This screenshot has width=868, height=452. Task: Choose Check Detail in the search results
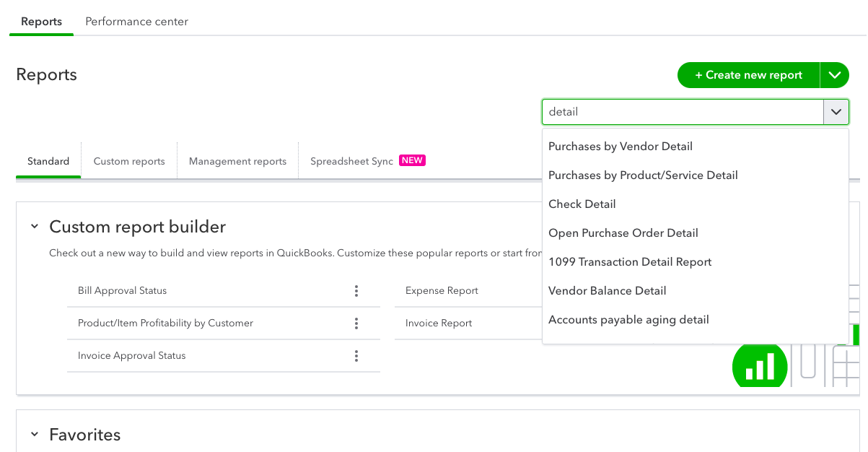[x=582, y=204]
